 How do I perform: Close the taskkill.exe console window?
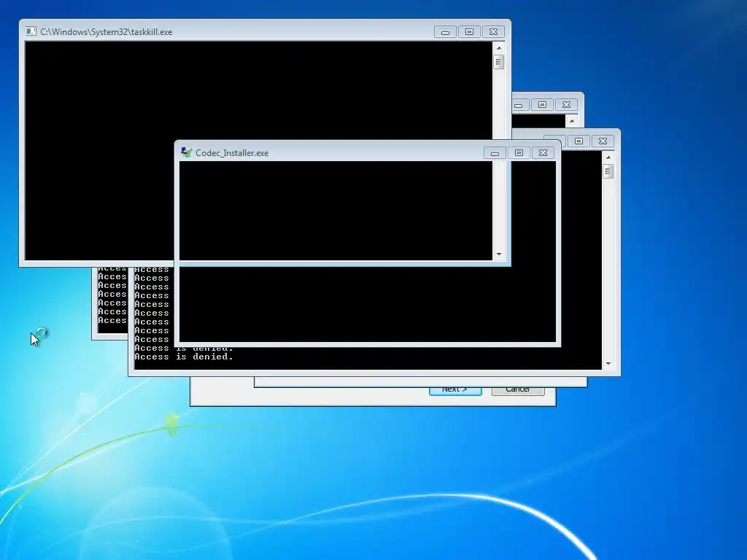494,32
